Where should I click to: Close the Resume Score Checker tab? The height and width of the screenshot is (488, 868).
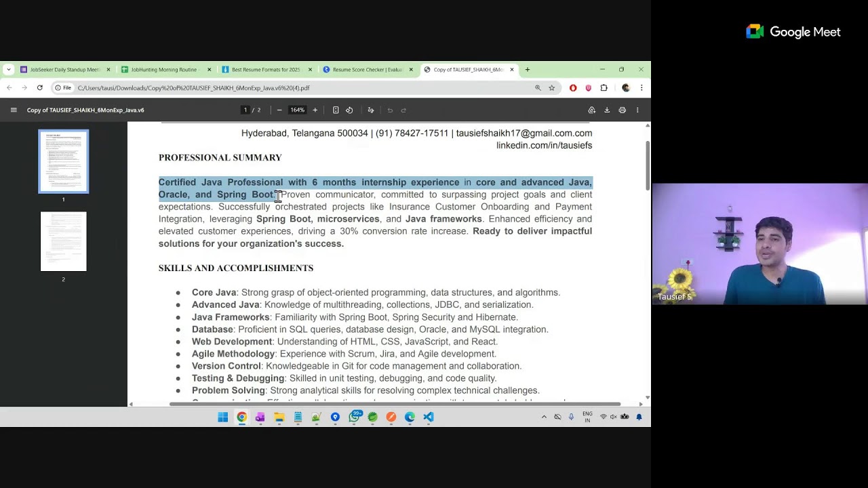point(411,69)
